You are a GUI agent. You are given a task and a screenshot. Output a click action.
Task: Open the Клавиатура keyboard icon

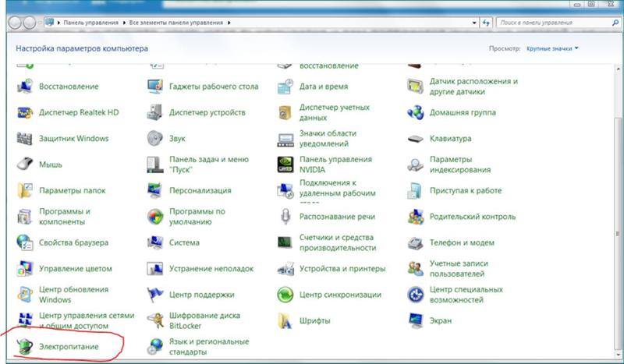point(416,139)
